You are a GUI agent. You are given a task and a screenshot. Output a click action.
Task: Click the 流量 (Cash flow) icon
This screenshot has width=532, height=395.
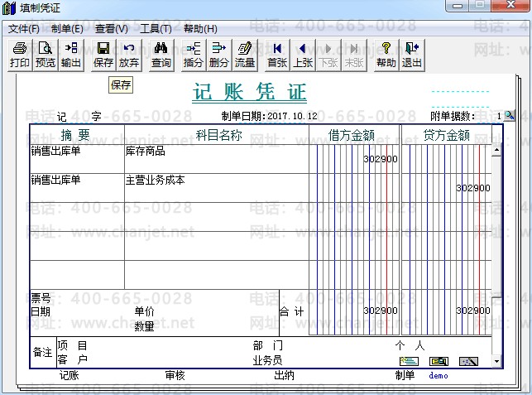pos(245,55)
